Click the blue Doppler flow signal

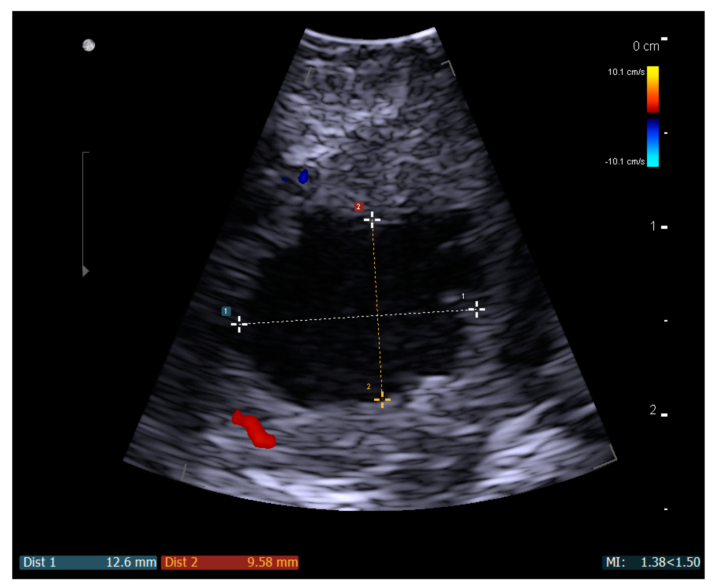point(303,177)
